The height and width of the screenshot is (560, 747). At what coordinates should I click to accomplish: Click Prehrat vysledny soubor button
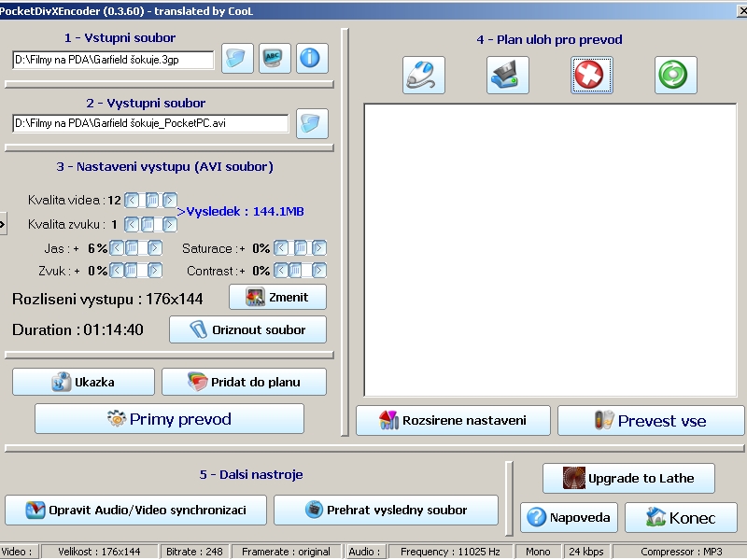[x=386, y=510]
